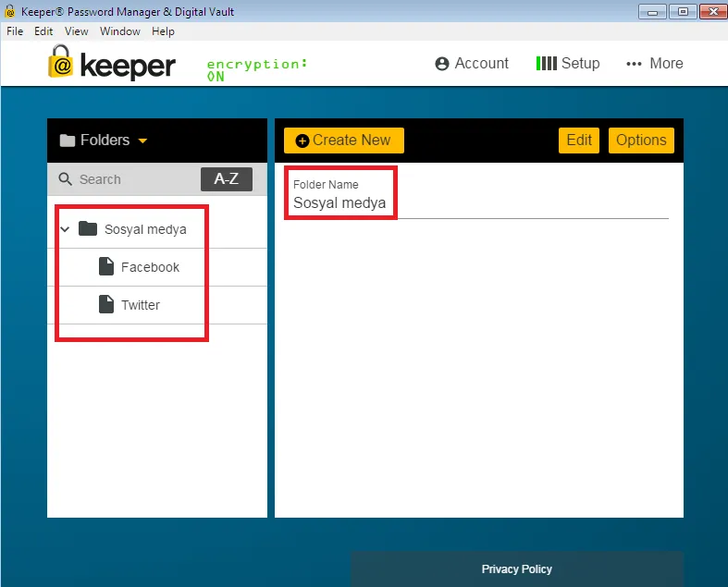728x587 pixels.
Task: Select the Sosyal medya folder row
Action: click(x=157, y=228)
